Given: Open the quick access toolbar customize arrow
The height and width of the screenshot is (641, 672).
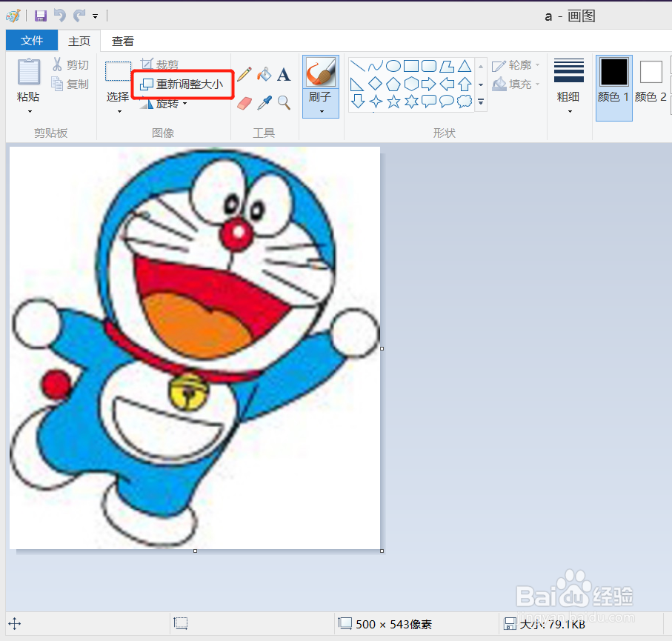Looking at the screenshot, I should [x=95, y=17].
